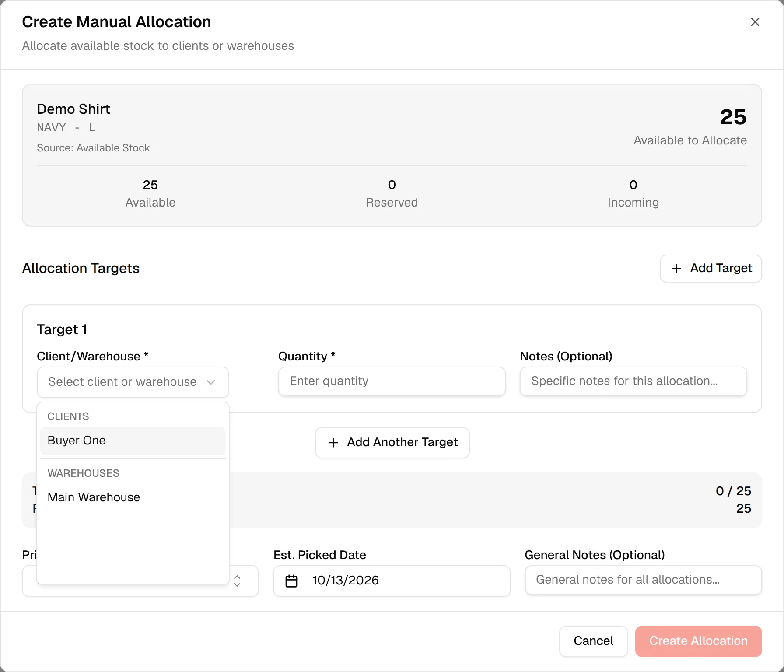This screenshot has height=672, width=784.
Task: Click the Add Target button
Action: (711, 268)
